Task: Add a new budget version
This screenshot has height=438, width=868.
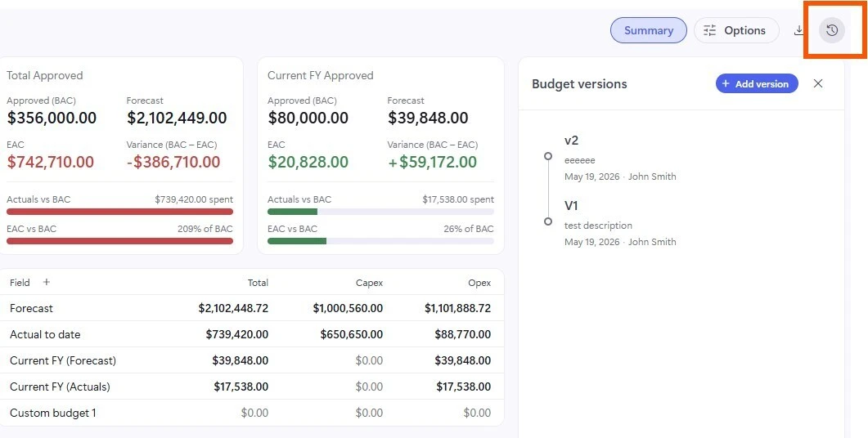Action: point(757,83)
